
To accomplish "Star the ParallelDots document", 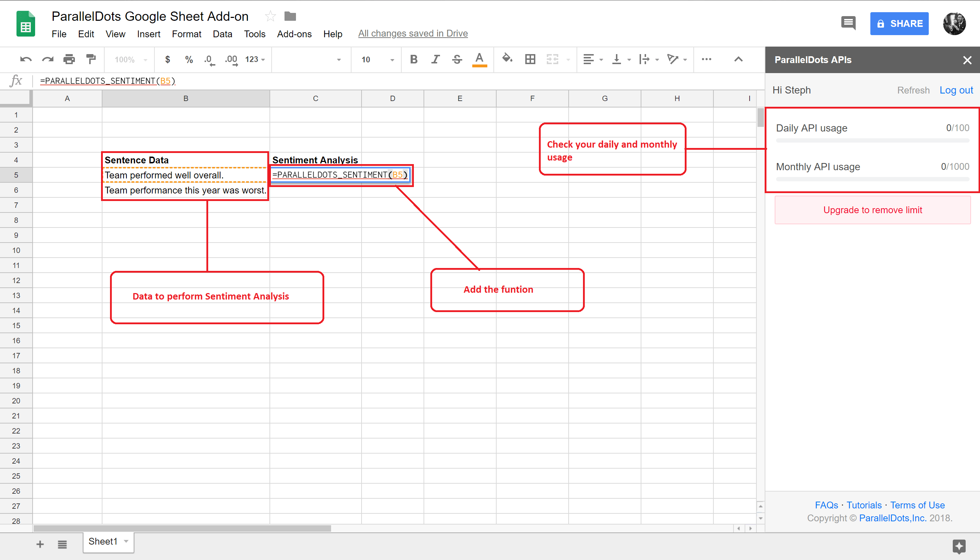I will pos(271,16).
